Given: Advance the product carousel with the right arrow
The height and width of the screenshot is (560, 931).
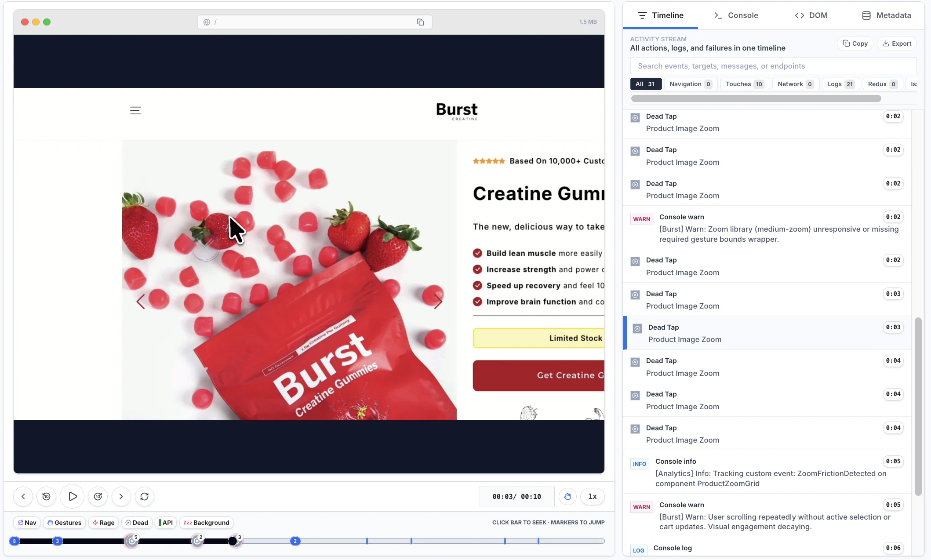Looking at the screenshot, I should (x=438, y=302).
